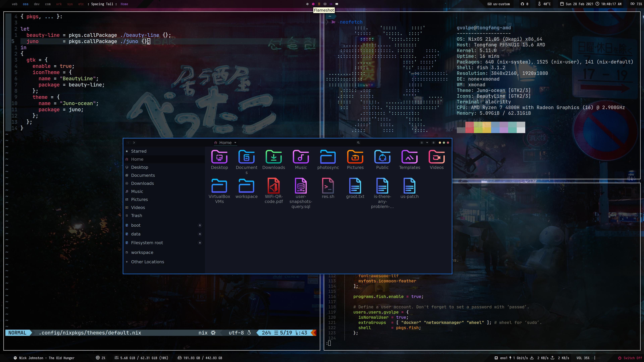This screenshot has height=362, width=644.
Task: Open the res.sh script file
Action: 328,186
